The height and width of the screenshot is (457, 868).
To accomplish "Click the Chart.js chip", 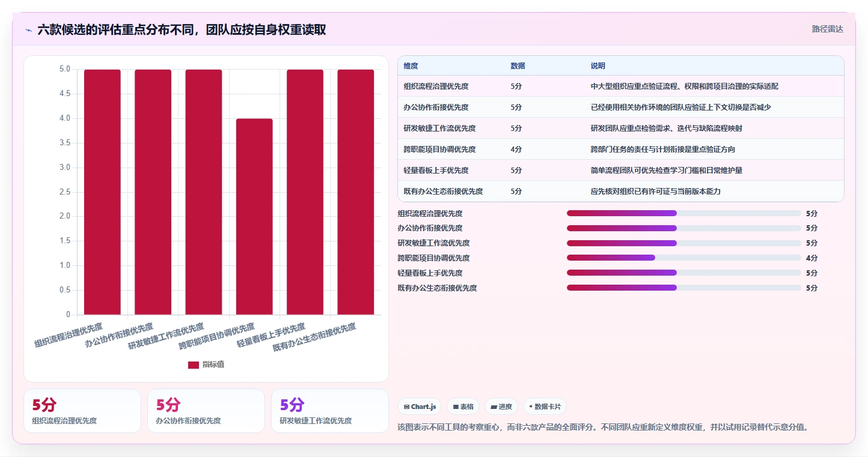I will (x=420, y=407).
